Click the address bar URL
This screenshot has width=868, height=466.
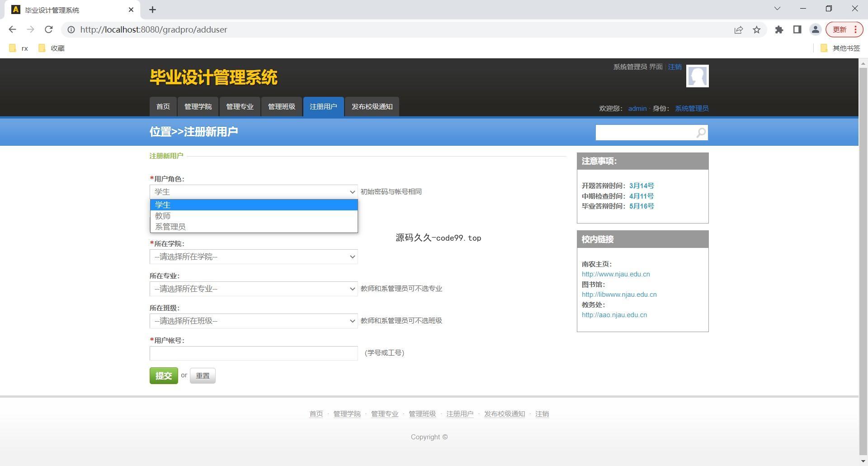(x=154, y=29)
